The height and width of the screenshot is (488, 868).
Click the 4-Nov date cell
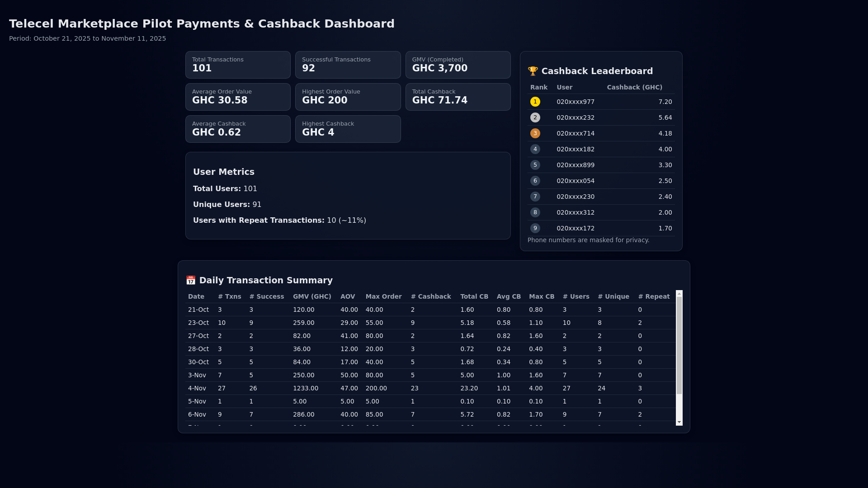point(197,388)
